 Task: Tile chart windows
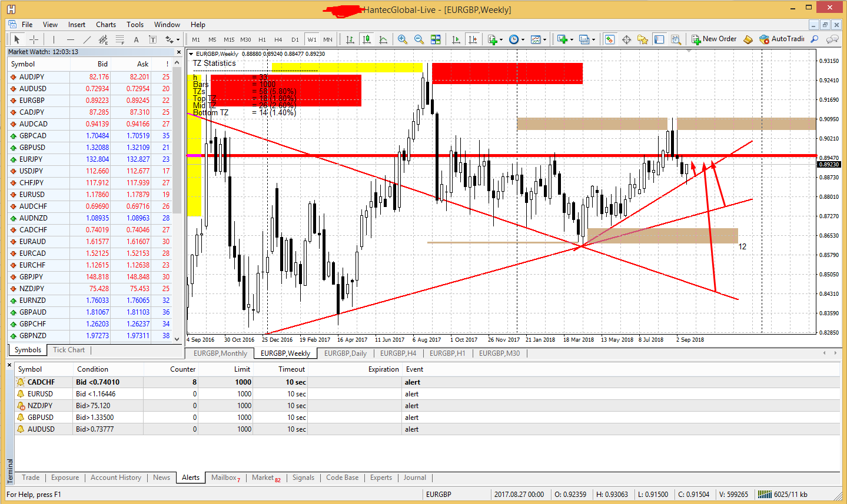coord(436,39)
